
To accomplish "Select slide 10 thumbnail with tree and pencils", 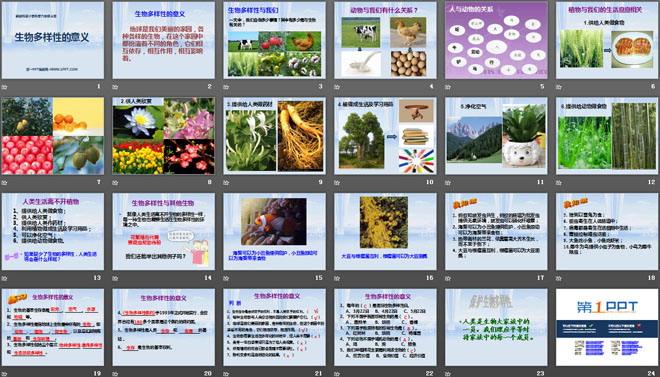I will (x=385, y=136).
